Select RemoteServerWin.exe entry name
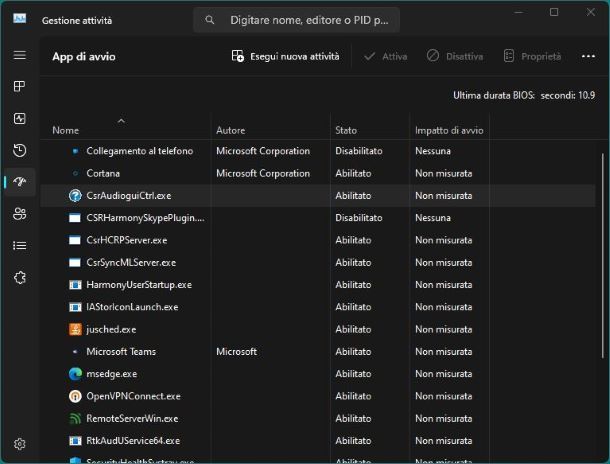610x464 pixels. [x=132, y=418]
